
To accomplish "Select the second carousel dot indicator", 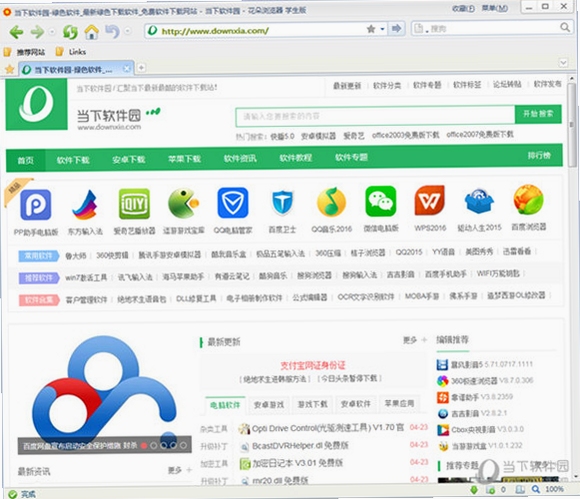I will [x=154, y=445].
